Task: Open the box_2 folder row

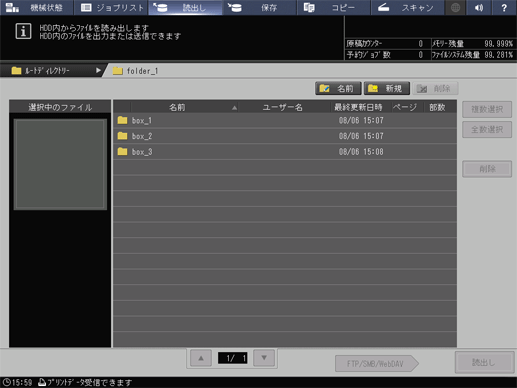Action: 285,136
